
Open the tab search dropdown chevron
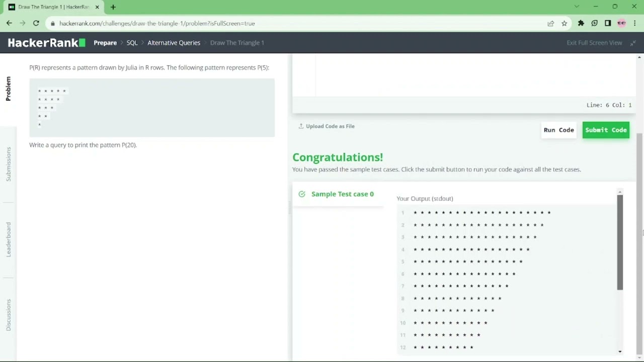click(x=577, y=7)
